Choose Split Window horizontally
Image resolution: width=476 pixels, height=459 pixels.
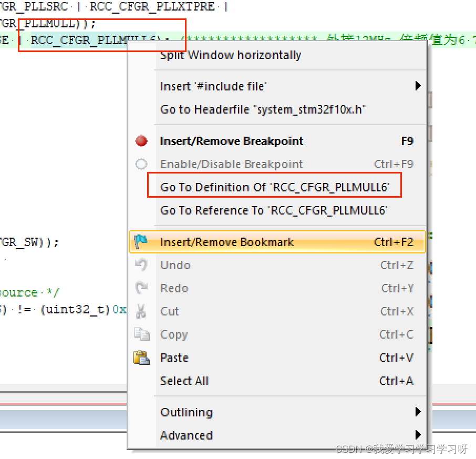[x=277, y=55]
